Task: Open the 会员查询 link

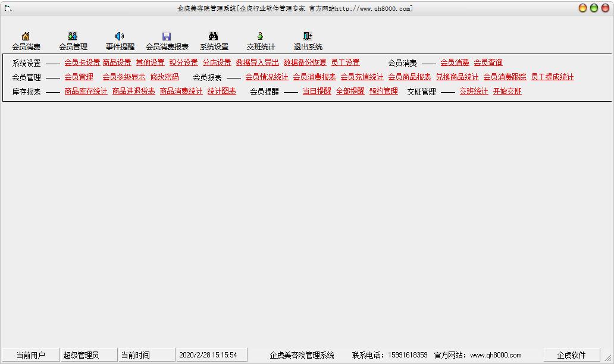Action: pos(488,62)
